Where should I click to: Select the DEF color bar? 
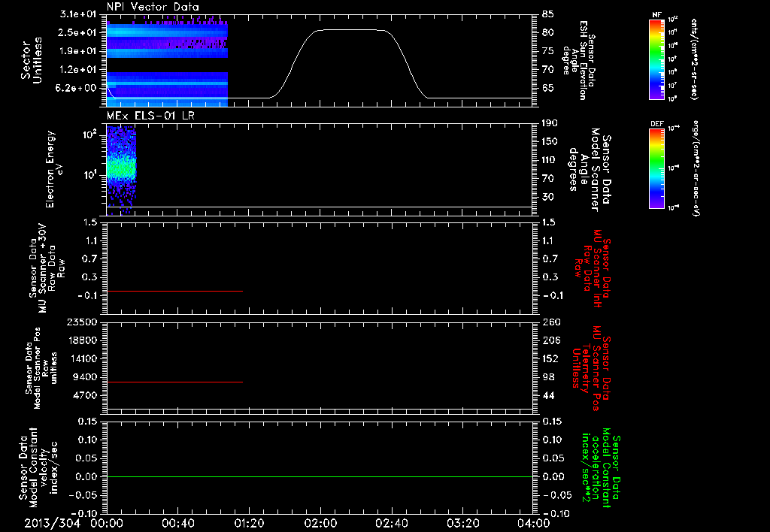[x=656, y=168]
